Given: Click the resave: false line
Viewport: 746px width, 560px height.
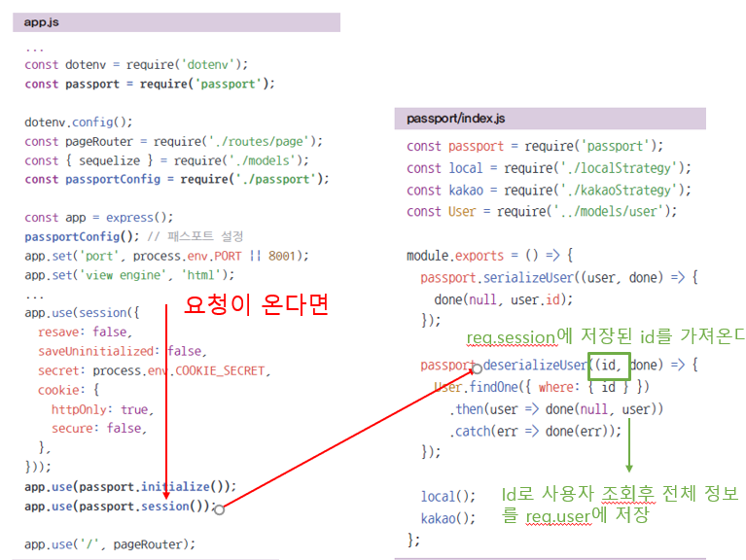Looking at the screenshot, I should tap(86, 332).
